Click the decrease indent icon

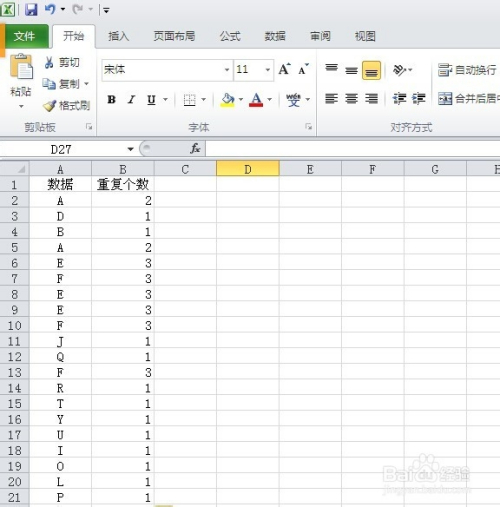coord(399,99)
